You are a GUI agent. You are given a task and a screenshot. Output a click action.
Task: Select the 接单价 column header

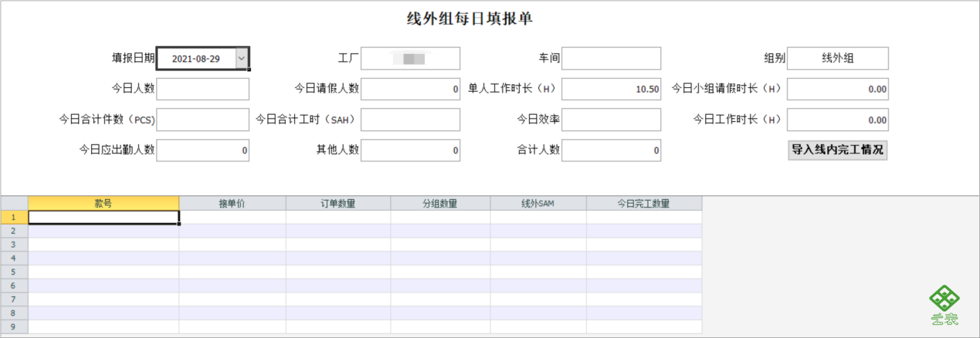(x=232, y=204)
